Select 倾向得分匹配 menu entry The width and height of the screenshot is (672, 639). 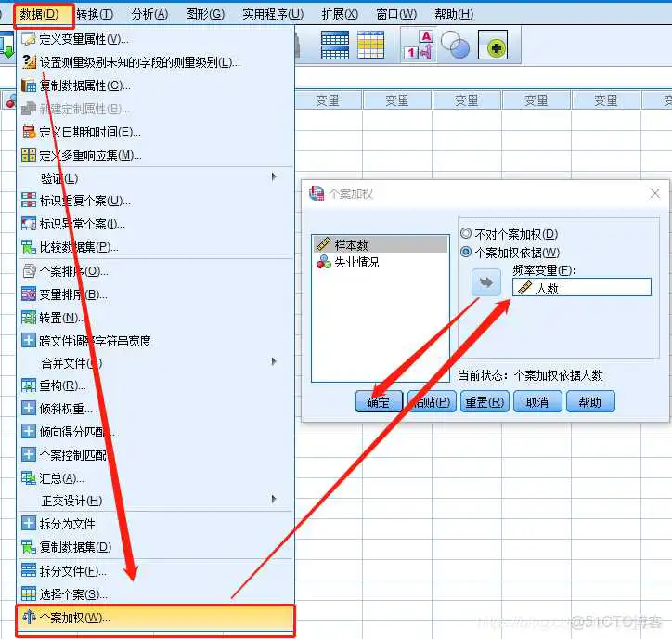pos(156,432)
